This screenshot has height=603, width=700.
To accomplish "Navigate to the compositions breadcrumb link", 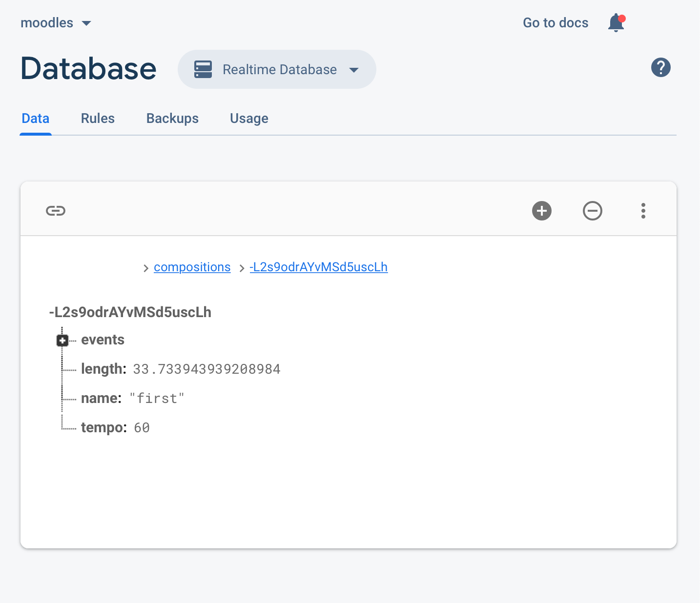I will [x=192, y=267].
